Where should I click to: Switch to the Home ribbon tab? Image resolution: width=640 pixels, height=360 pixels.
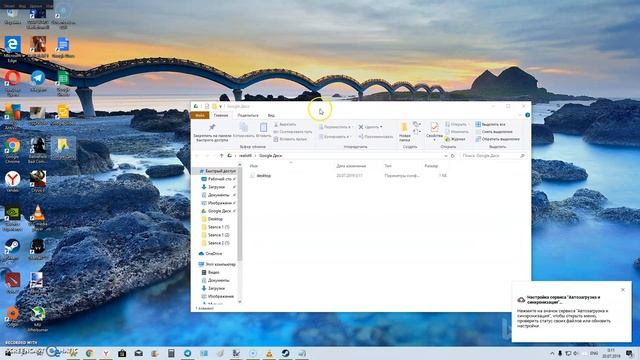221,115
